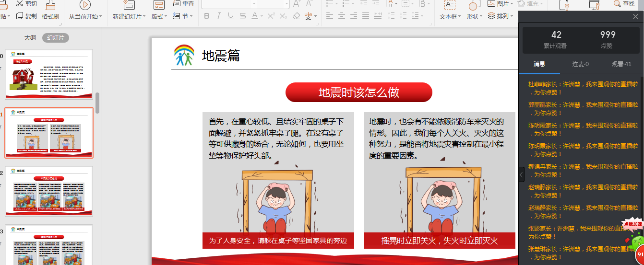
Task: Click the 幻灯片 view button
Action: [55, 37]
